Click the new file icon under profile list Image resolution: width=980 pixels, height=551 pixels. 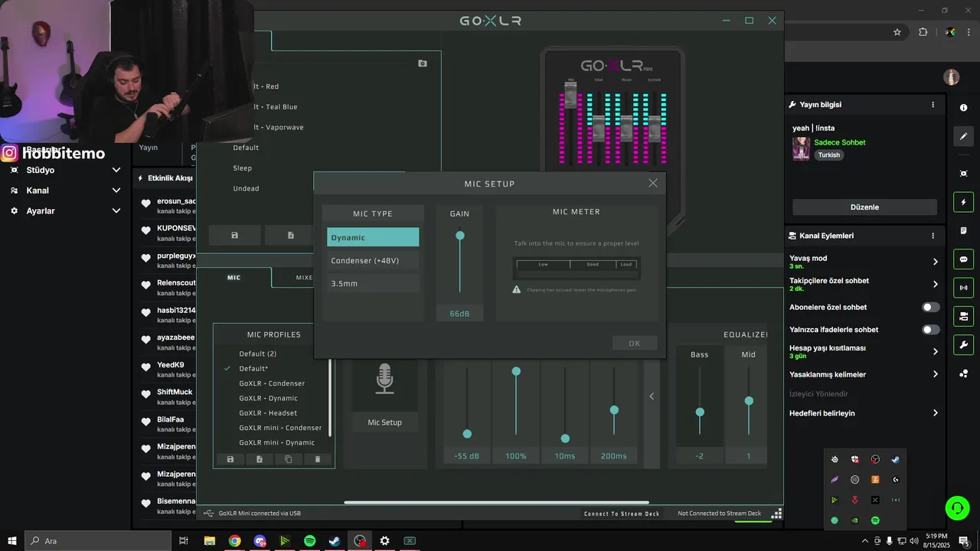coord(291,235)
